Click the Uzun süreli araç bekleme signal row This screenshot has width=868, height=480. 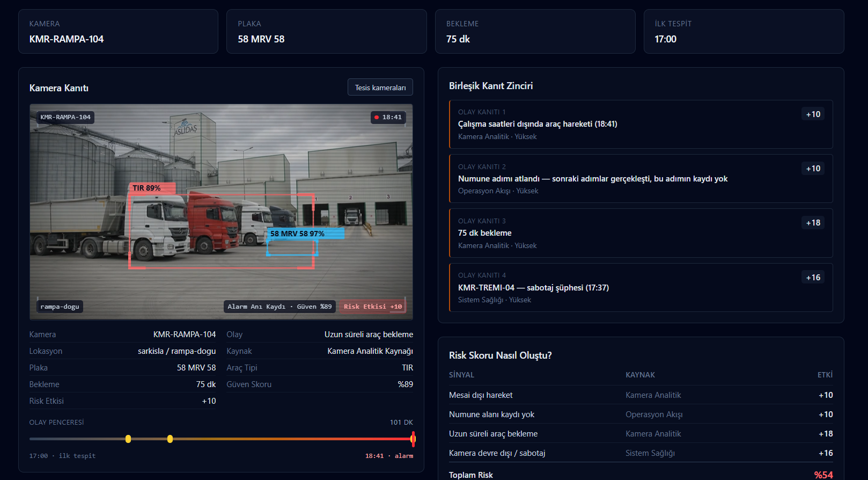tap(641, 434)
